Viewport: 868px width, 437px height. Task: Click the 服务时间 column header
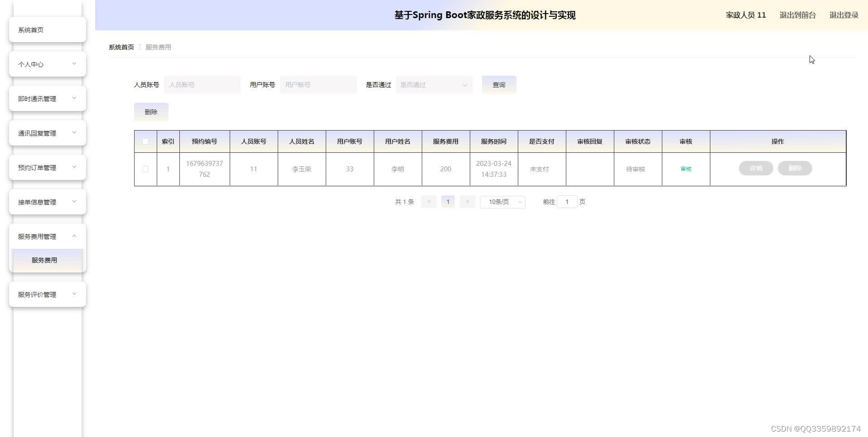pos(494,141)
